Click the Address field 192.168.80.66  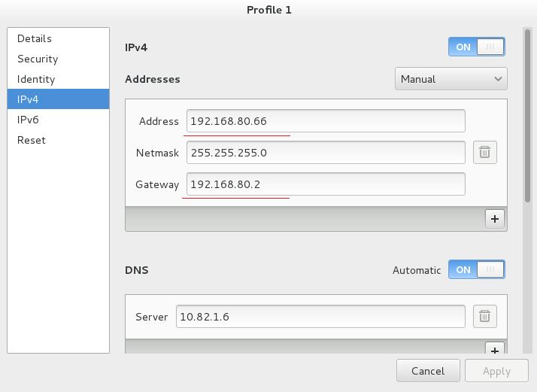[326, 121]
